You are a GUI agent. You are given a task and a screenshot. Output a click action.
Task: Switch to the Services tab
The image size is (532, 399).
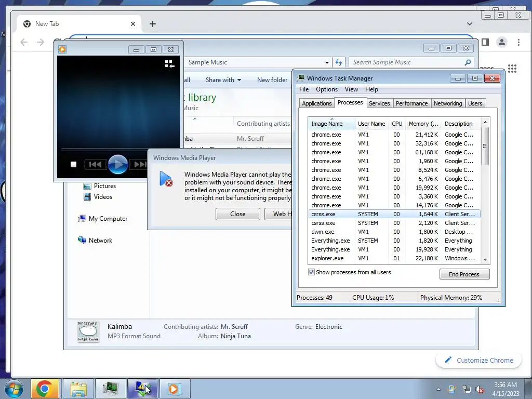[379, 103]
